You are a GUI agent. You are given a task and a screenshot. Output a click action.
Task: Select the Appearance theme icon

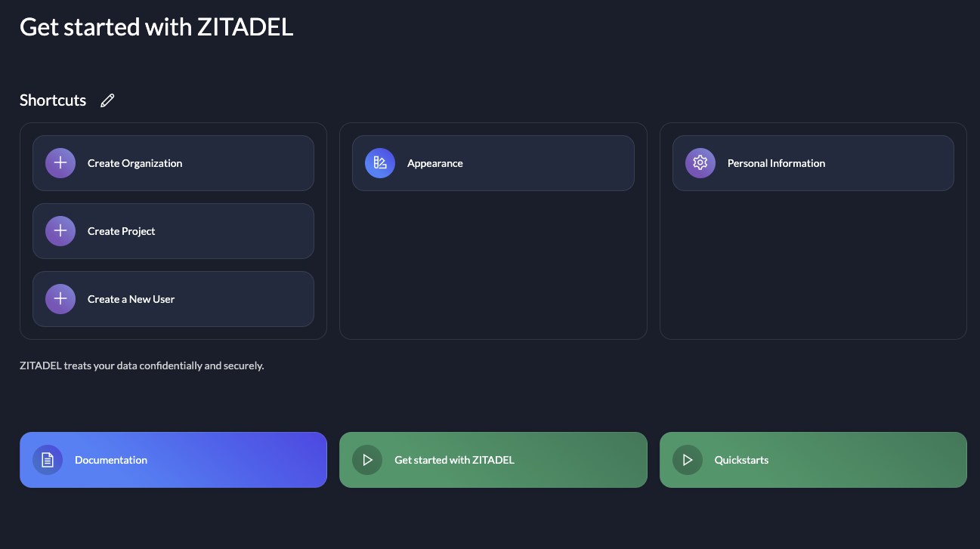click(x=379, y=162)
